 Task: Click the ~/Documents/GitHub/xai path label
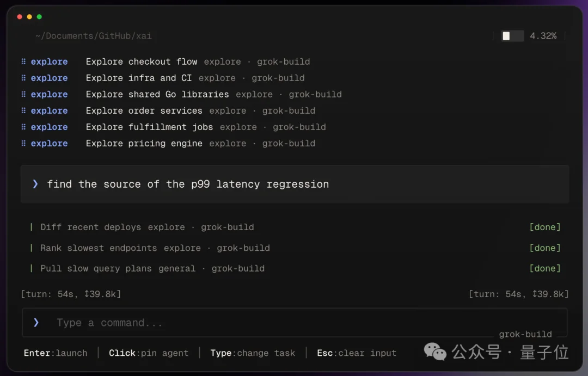(x=94, y=36)
